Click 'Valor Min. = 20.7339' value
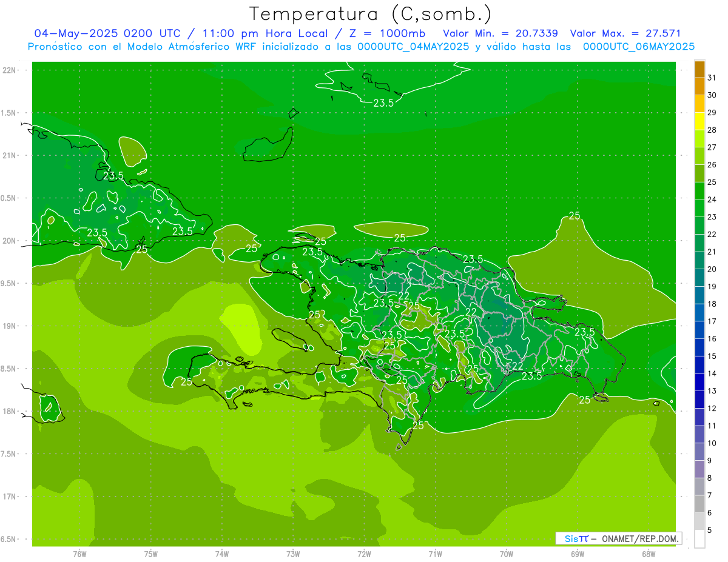The height and width of the screenshot is (562, 728). tap(500, 33)
